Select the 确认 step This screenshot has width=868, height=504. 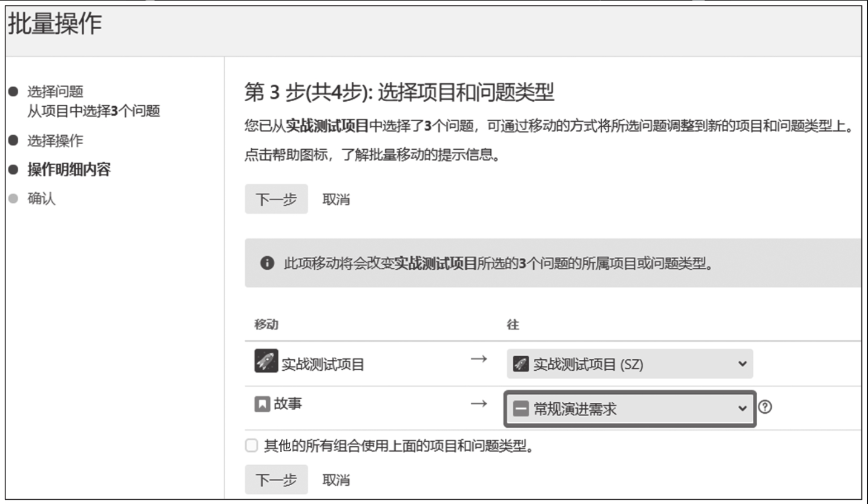coord(41,199)
